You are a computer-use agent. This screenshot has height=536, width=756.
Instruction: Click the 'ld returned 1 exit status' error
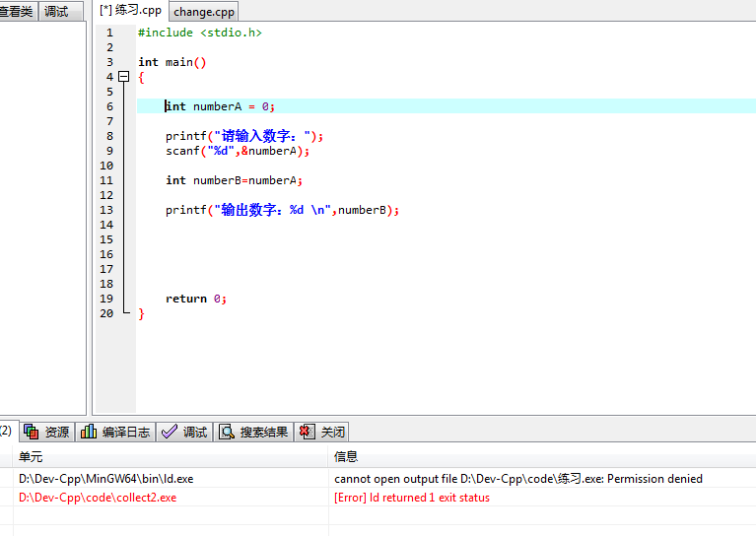412,498
